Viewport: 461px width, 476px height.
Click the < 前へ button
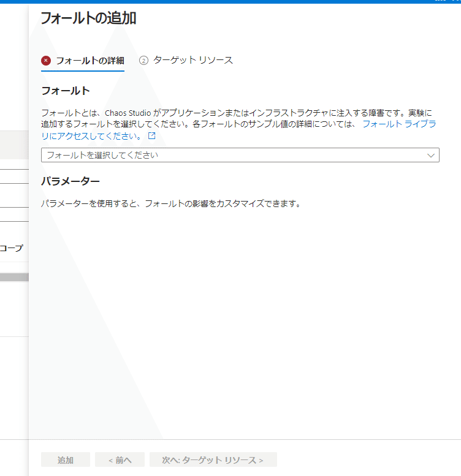(x=120, y=459)
